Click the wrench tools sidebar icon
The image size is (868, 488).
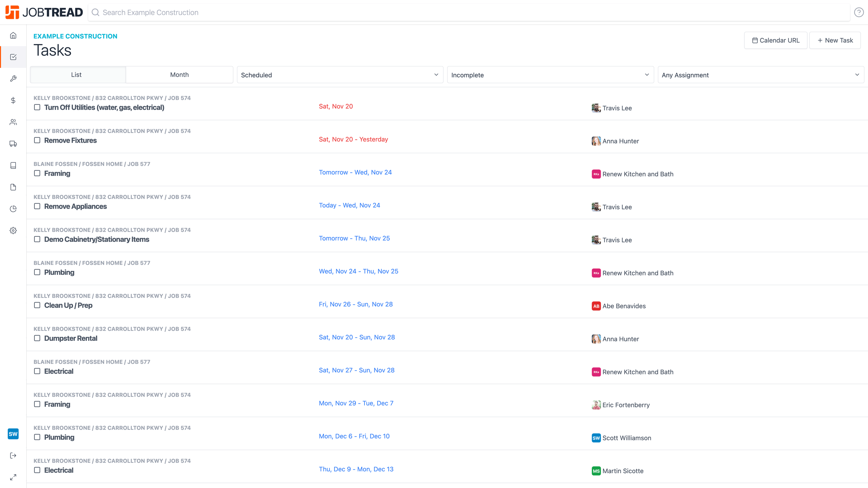click(x=13, y=79)
